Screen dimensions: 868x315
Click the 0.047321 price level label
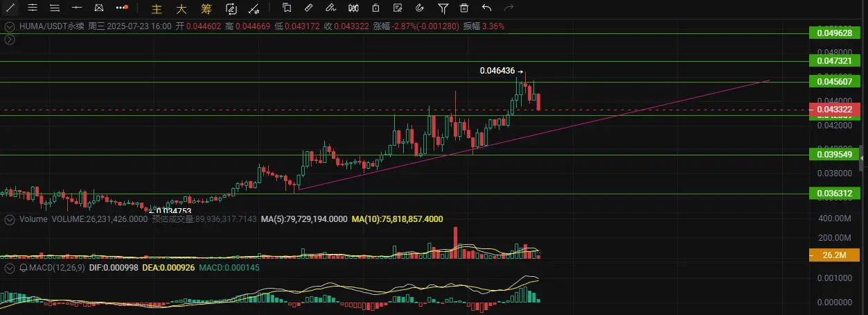coord(834,61)
